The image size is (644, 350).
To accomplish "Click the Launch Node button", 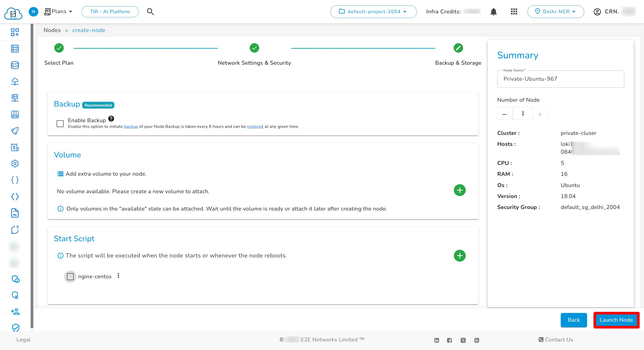I will (x=616, y=320).
